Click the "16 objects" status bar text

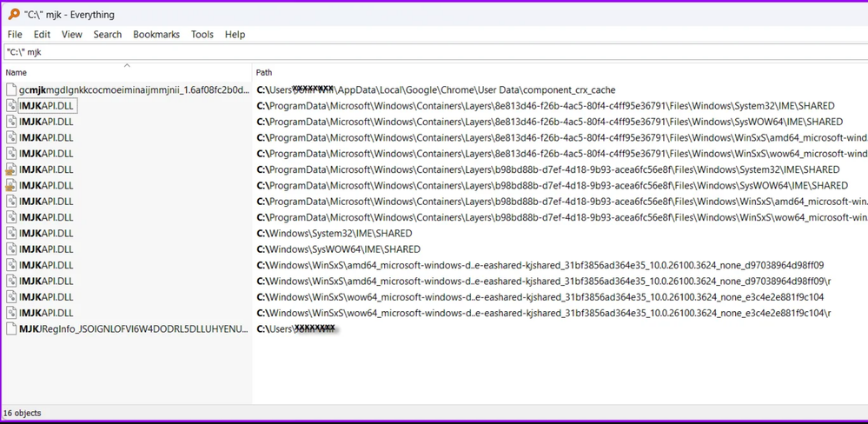[x=22, y=413]
